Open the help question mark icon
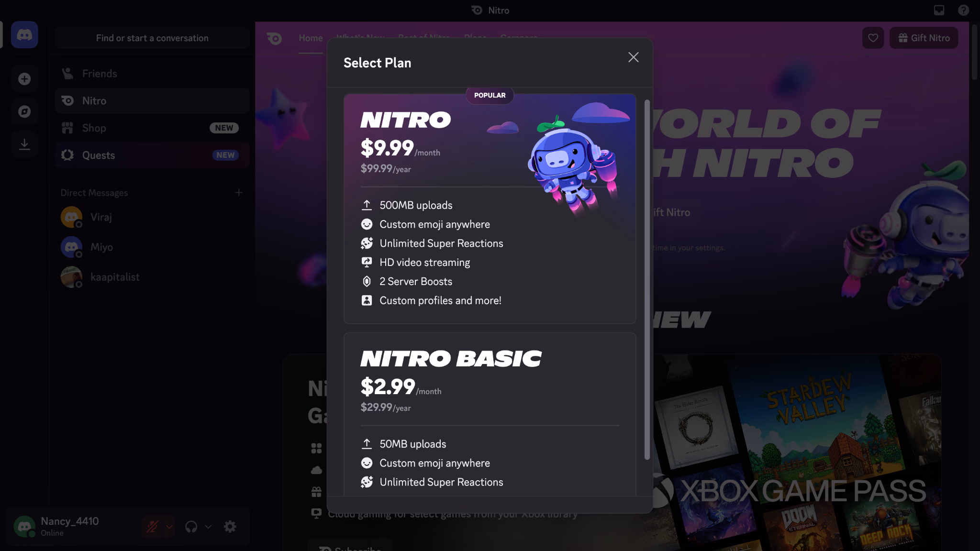The height and width of the screenshot is (551, 980). [x=963, y=11]
